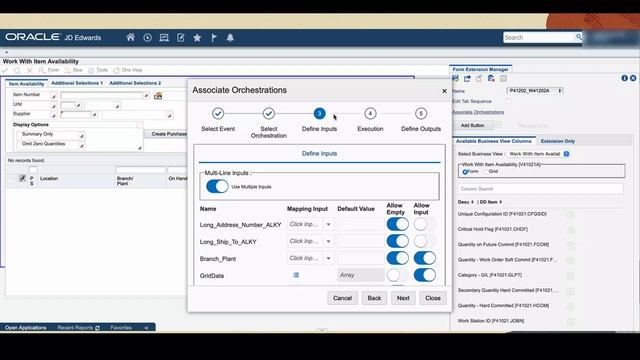This screenshot has height=360, width=640.
Task: Click the search magnifier icon
Action: pyautogui.click(x=578, y=37)
